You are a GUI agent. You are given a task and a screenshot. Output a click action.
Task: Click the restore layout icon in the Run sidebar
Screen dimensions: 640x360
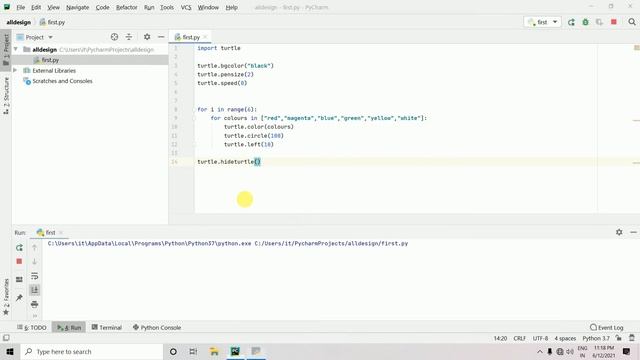pyautogui.click(x=19, y=280)
